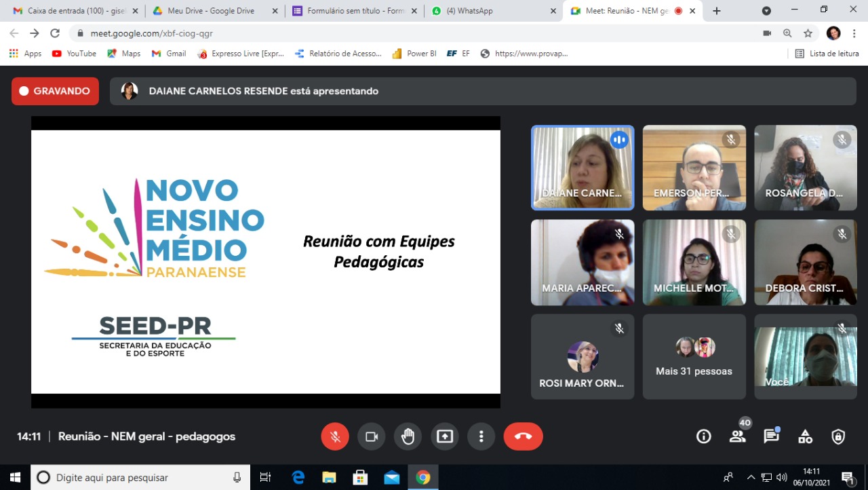The image size is (868, 490).
Task: Select the Meet Reunião NEM tab
Action: point(632,11)
